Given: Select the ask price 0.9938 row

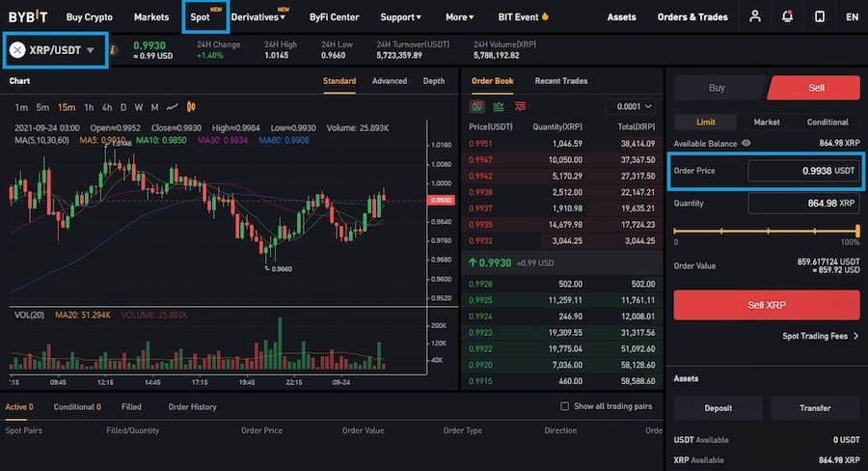Looking at the screenshot, I should pos(562,192).
